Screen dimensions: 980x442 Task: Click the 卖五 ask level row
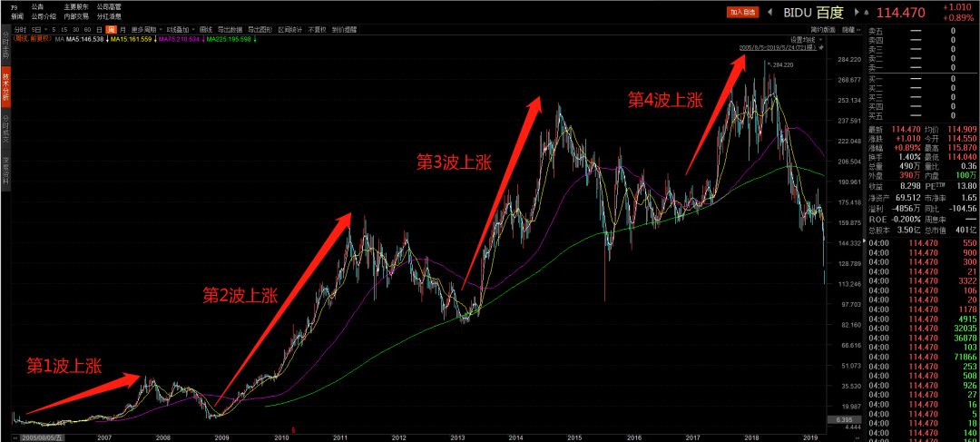tap(911, 31)
